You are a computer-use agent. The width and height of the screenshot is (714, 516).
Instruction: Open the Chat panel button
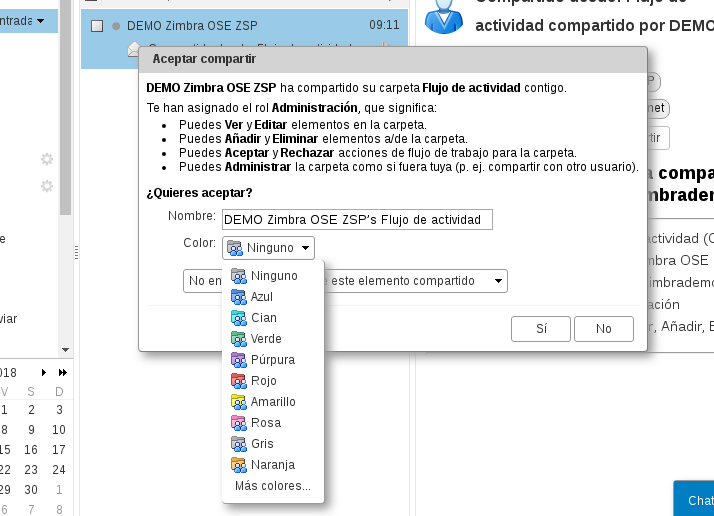[x=694, y=498]
